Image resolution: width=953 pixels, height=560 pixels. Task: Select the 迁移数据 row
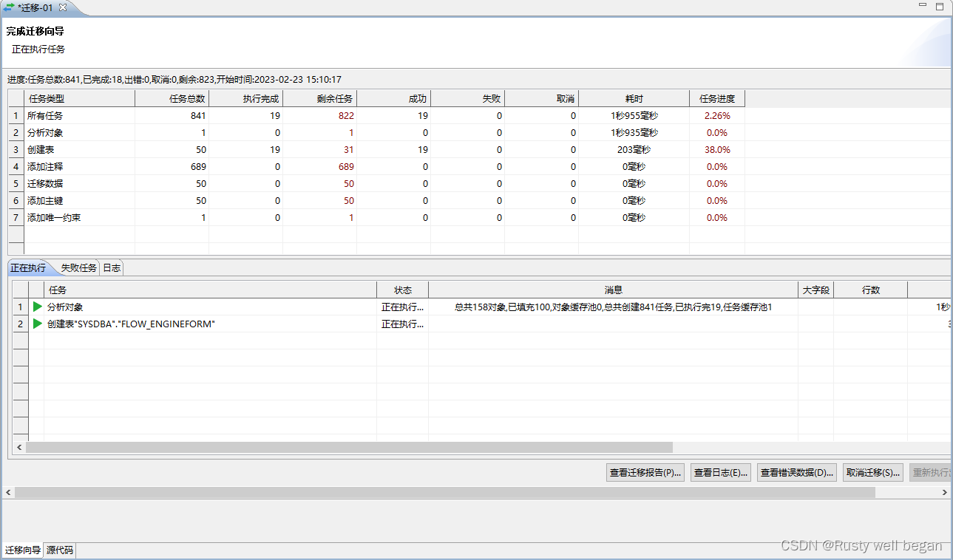(376, 184)
